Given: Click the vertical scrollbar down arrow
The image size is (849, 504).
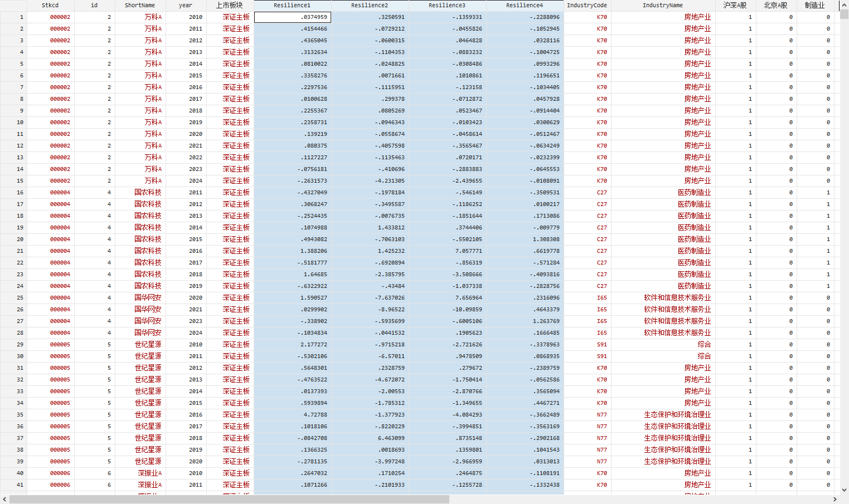Looking at the screenshot, I should pos(844,490).
